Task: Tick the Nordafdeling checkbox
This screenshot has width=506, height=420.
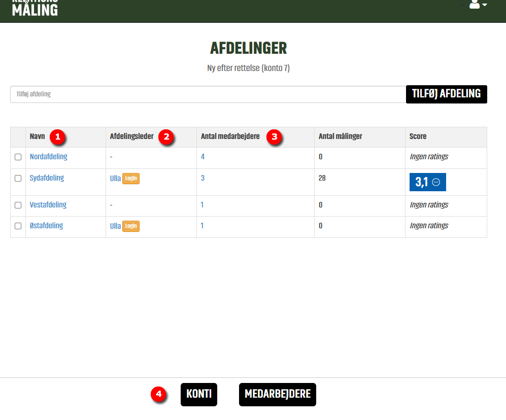Action: (18, 157)
